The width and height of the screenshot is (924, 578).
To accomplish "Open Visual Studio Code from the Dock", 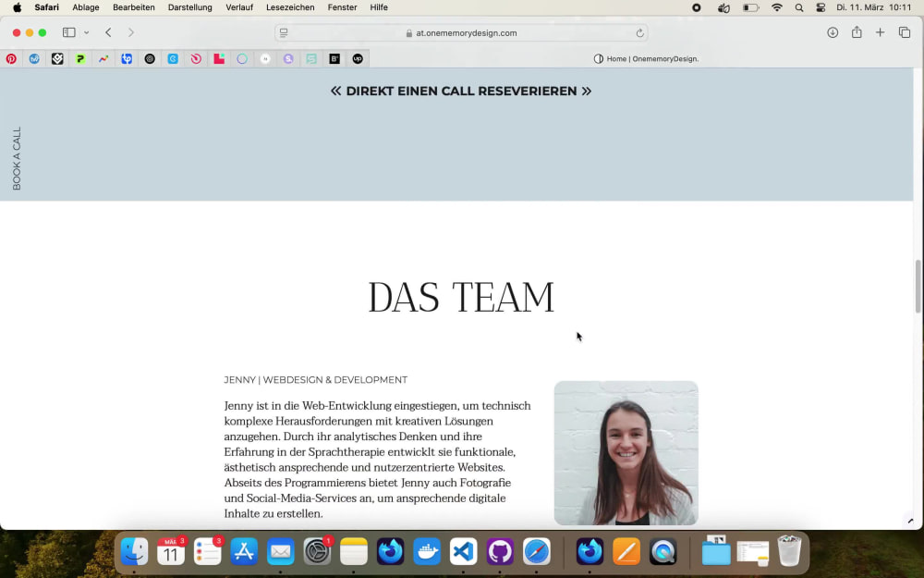I will (463, 552).
